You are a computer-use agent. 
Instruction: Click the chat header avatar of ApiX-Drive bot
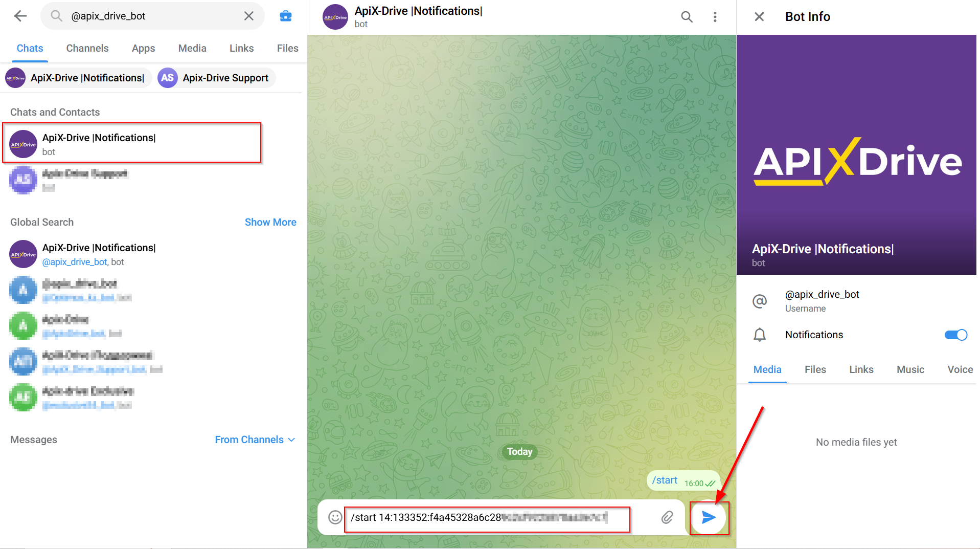335,17
